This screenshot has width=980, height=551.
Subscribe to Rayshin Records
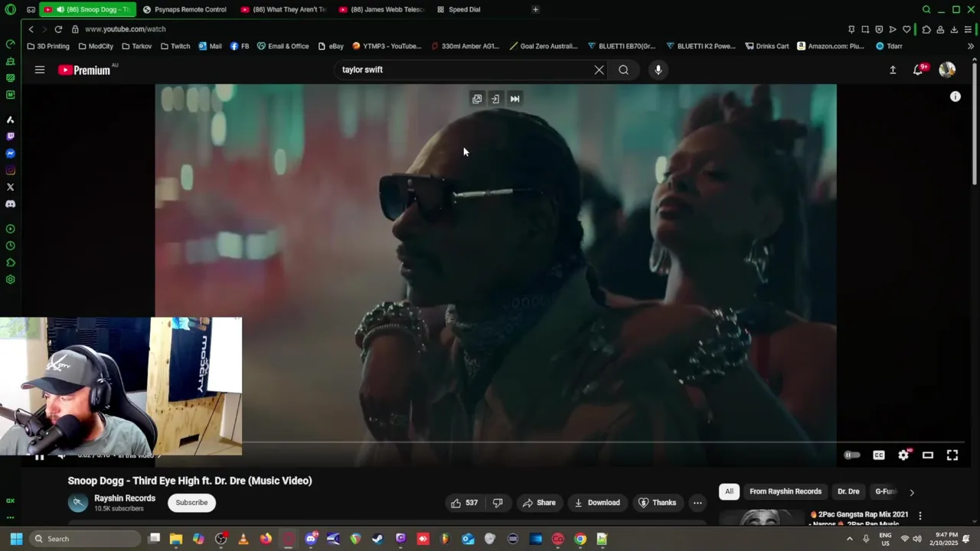(x=191, y=503)
